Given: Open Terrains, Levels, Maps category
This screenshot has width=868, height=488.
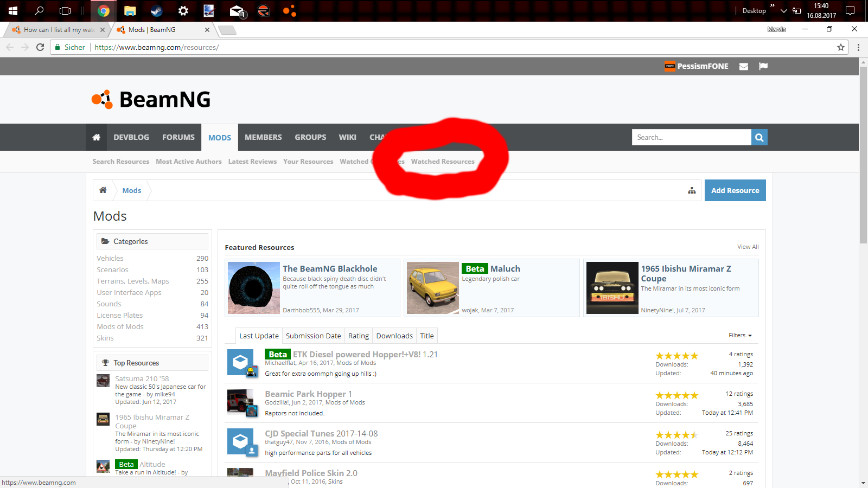Looking at the screenshot, I should point(133,281).
